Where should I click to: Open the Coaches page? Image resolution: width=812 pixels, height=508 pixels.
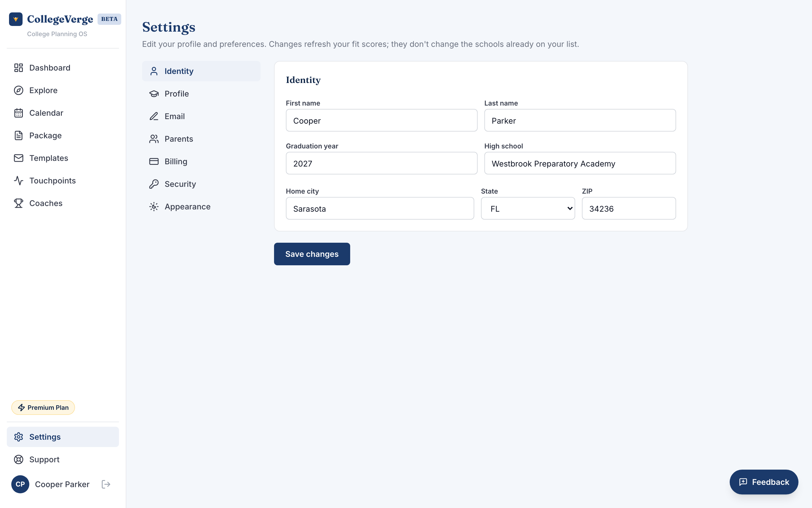(x=63, y=203)
